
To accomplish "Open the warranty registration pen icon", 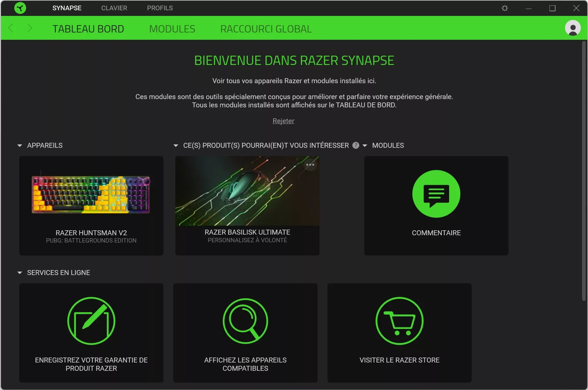I will (91, 321).
